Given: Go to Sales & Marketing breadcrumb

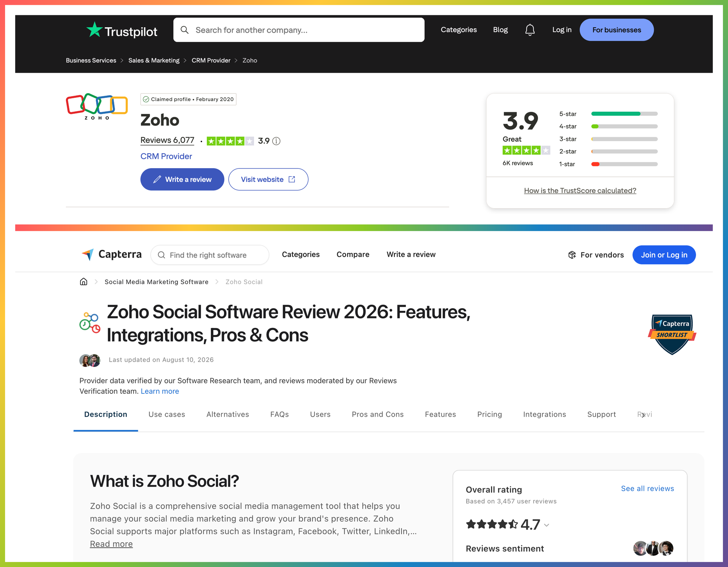Looking at the screenshot, I should click(154, 60).
